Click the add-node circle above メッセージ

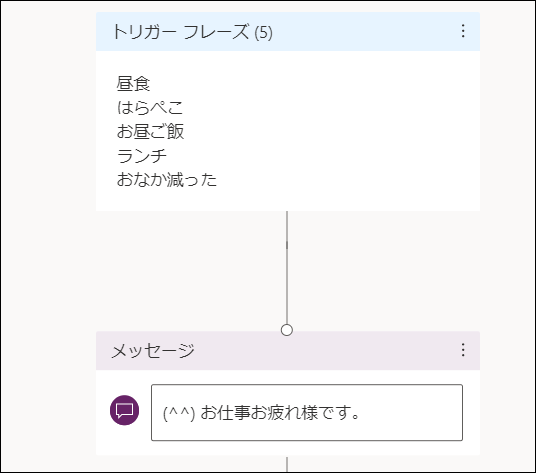tap(286, 330)
